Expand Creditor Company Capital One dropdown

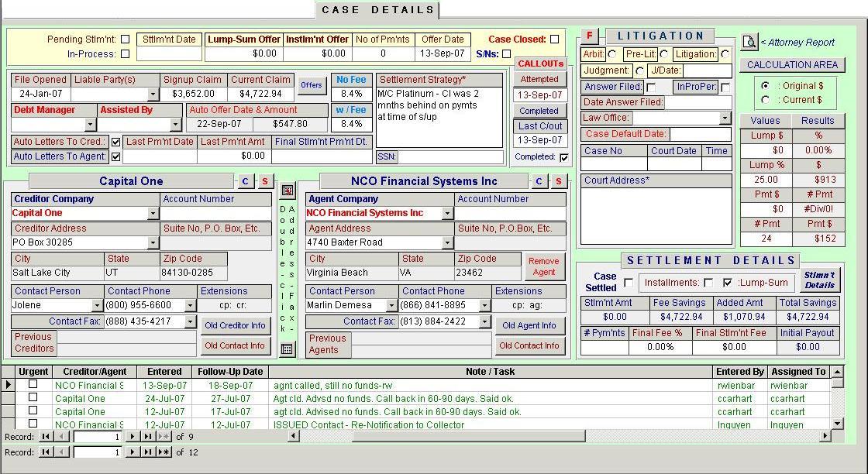click(x=153, y=214)
